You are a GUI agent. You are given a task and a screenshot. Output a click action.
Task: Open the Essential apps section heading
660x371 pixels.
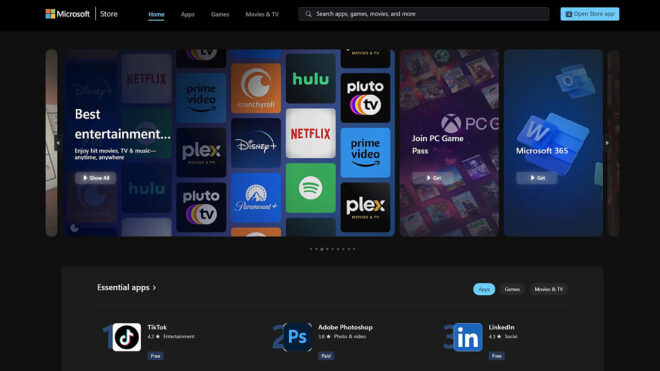[x=123, y=287]
